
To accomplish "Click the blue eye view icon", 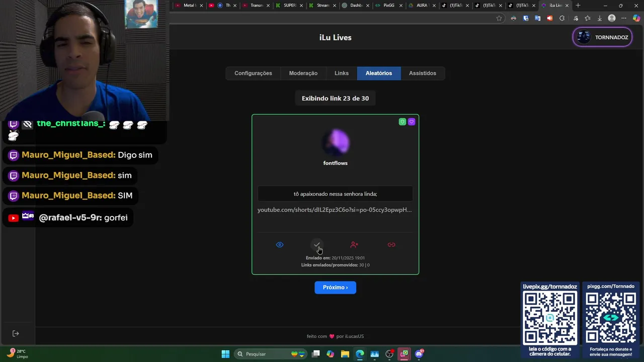I will pos(280,245).
